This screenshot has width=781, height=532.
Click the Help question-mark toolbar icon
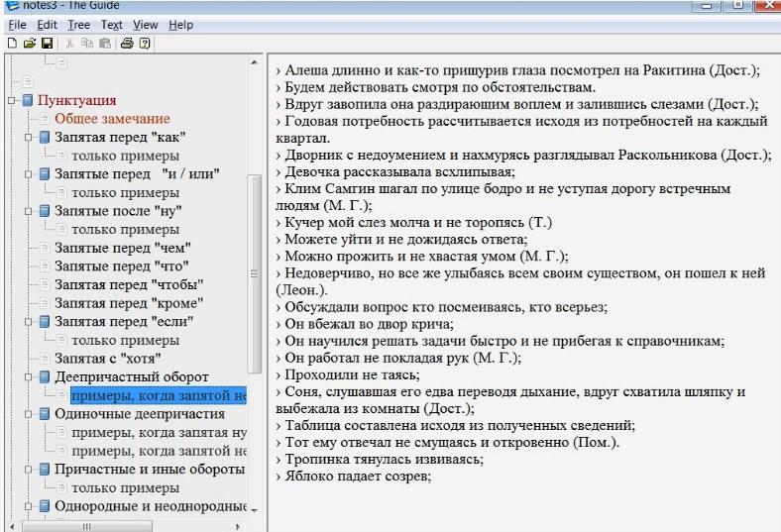click(x=145, y=44)
